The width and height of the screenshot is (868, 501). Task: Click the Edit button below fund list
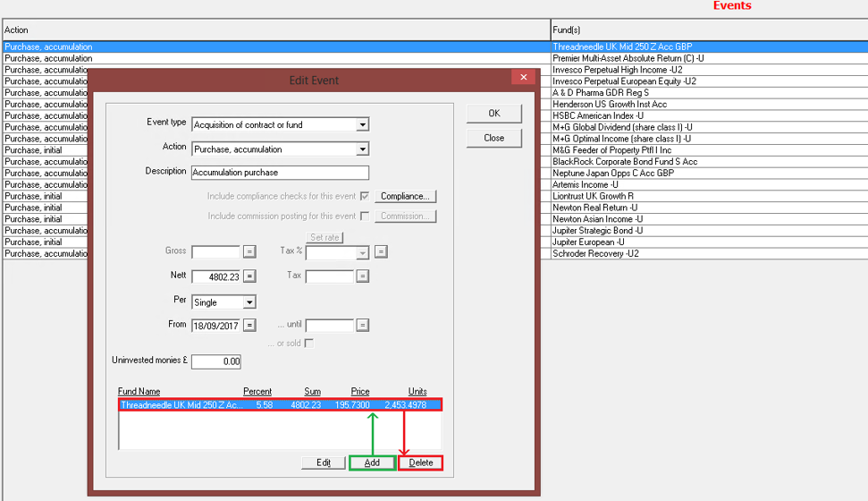pos(324,463)
